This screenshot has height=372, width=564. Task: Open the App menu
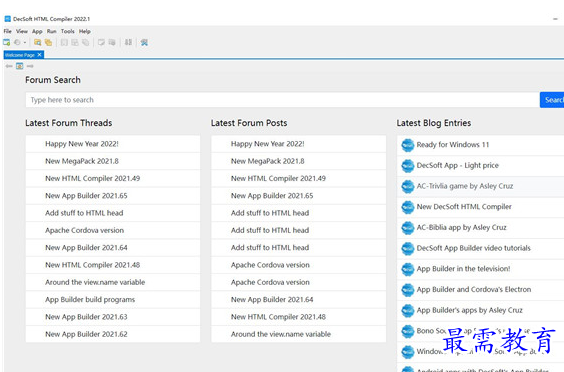pyautogui.click(x=37, y=31)
